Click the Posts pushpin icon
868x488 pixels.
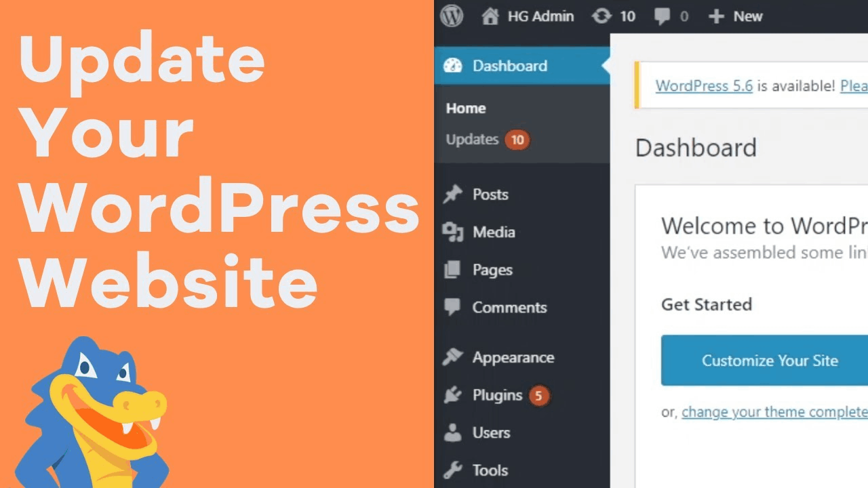coord(452,195)
